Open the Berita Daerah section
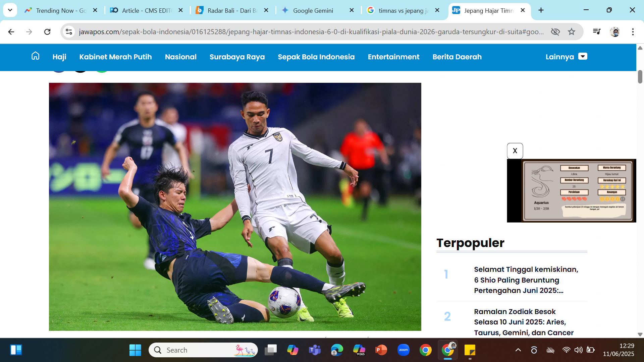Image resolution: width=644 pixels, height=362 pixels. click(457, 57)
